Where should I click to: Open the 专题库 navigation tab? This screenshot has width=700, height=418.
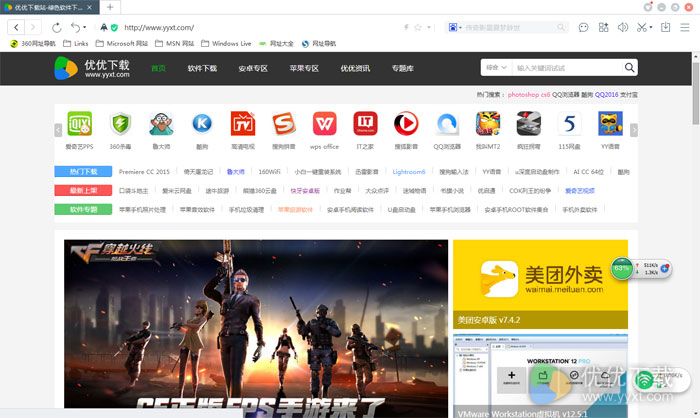[x=403, y=68]
